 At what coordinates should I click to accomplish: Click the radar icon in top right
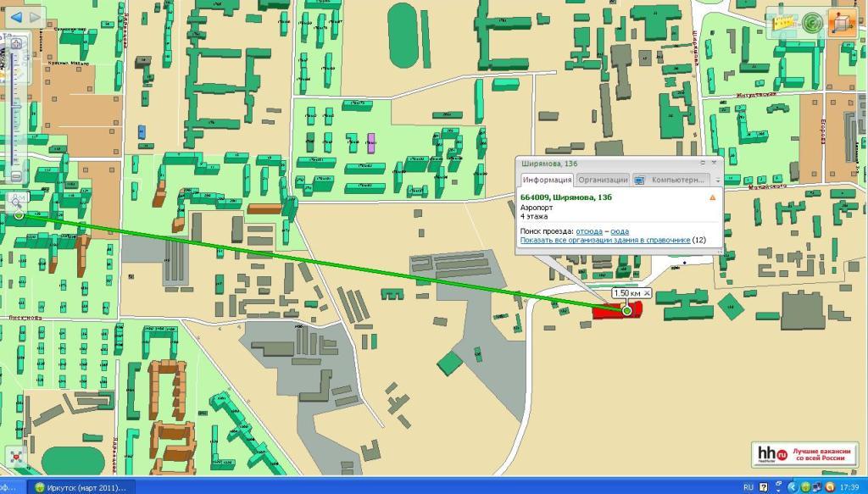click(812, 23)
